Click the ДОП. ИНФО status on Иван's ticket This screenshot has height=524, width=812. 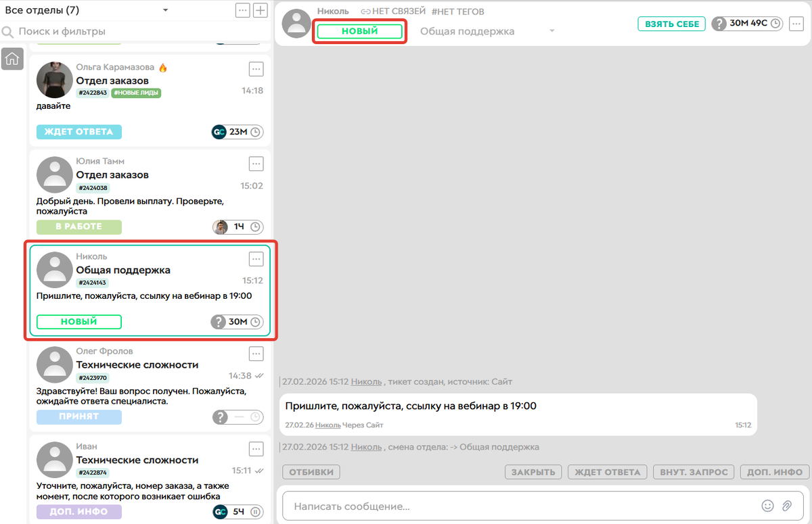coord(79,512)
